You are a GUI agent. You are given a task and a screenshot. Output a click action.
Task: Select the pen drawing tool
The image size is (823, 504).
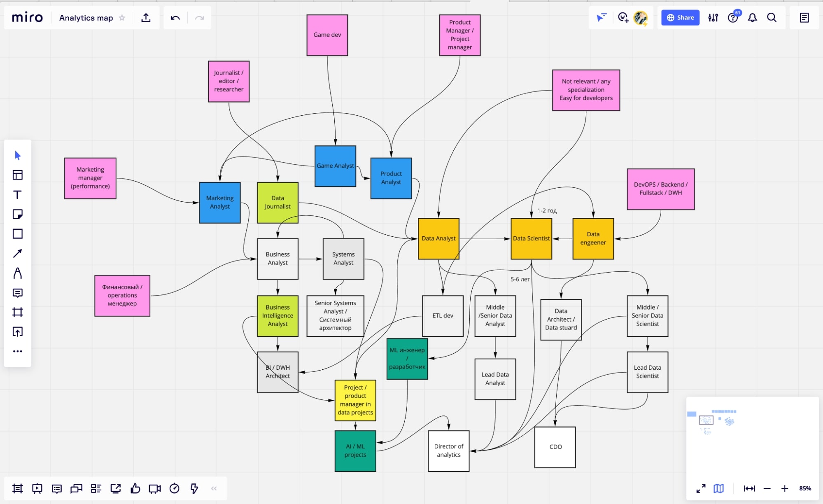point(17,273)
